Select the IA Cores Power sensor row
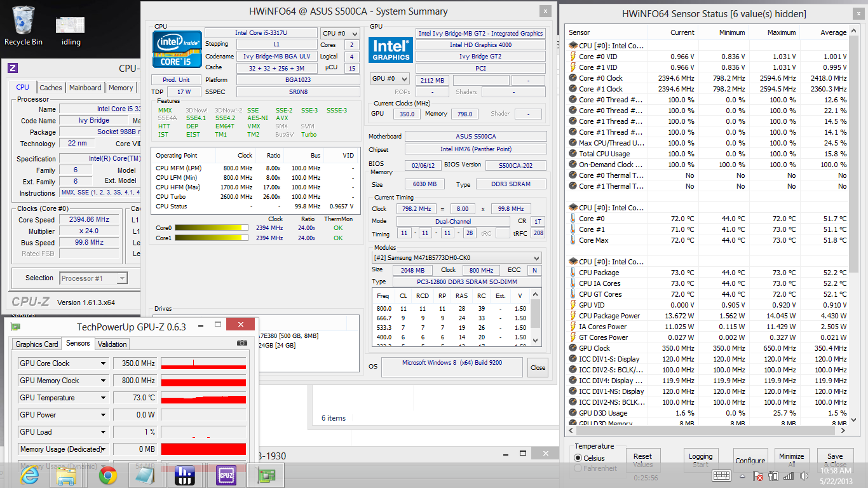This screenshot has width=868, height=488. pyautogui.click(x=708, y=327)
